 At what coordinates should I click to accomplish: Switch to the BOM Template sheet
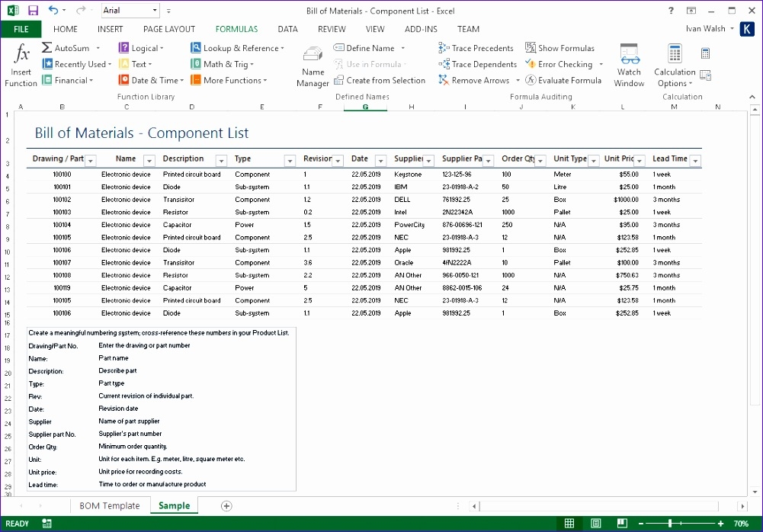tap(109, 505)
